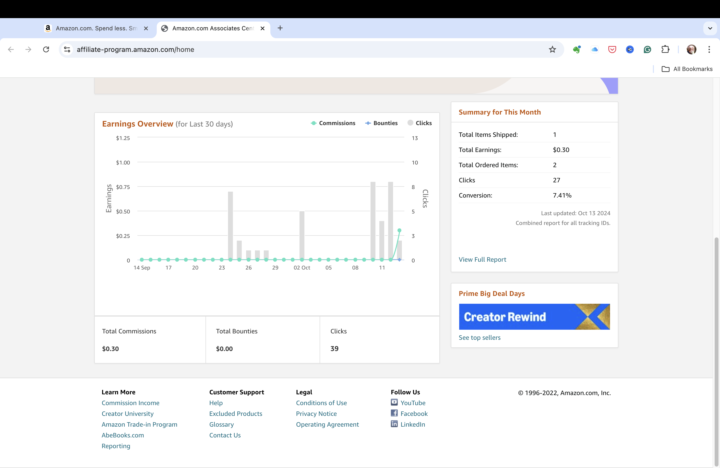Switch to Amazon.com Spend less tab
This screenshot has width=720, height=468.
click(x=97, y=28)
